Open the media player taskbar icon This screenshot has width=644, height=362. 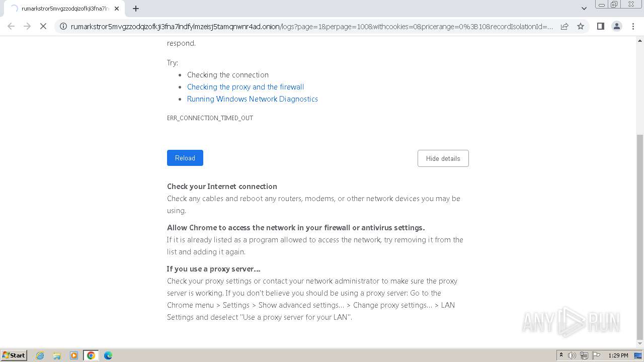click(x=74, y=355)
